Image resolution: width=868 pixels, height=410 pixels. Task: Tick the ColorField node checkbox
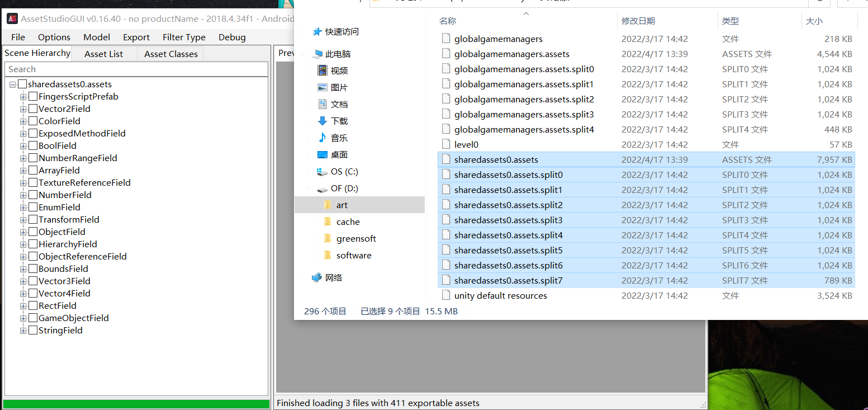click(33, 121)
